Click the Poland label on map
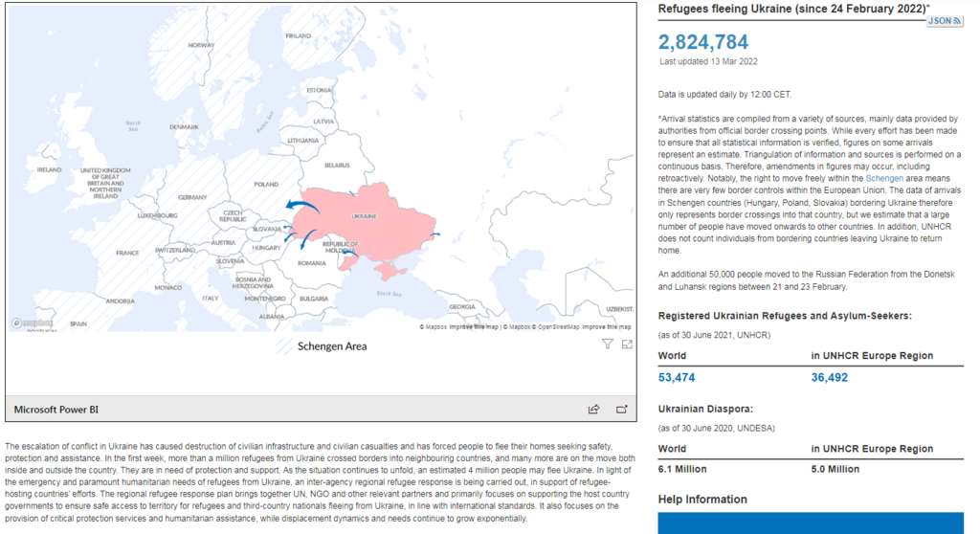Viewport: 980px width, 534px height. (x=266, y=185)
